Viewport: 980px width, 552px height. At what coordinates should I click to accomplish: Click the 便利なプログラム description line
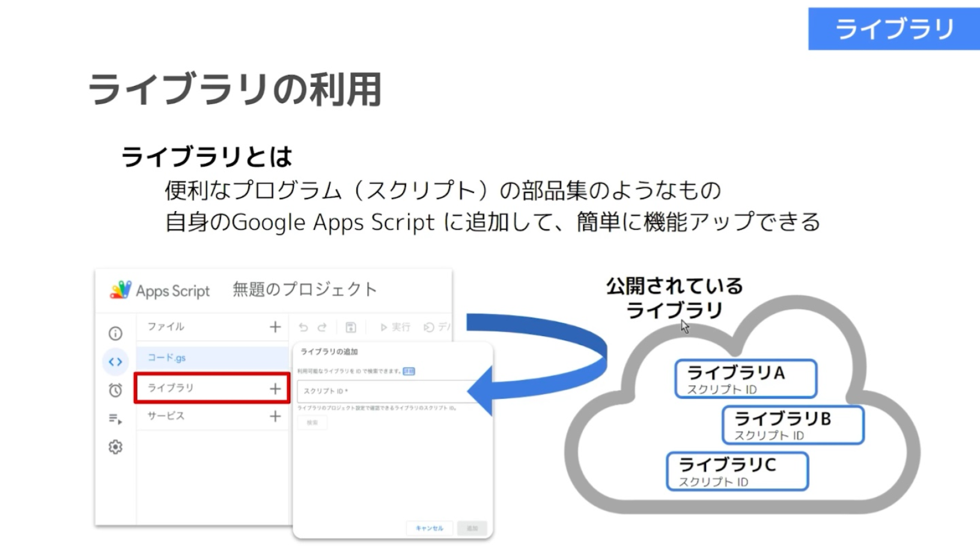pos(443,190)
